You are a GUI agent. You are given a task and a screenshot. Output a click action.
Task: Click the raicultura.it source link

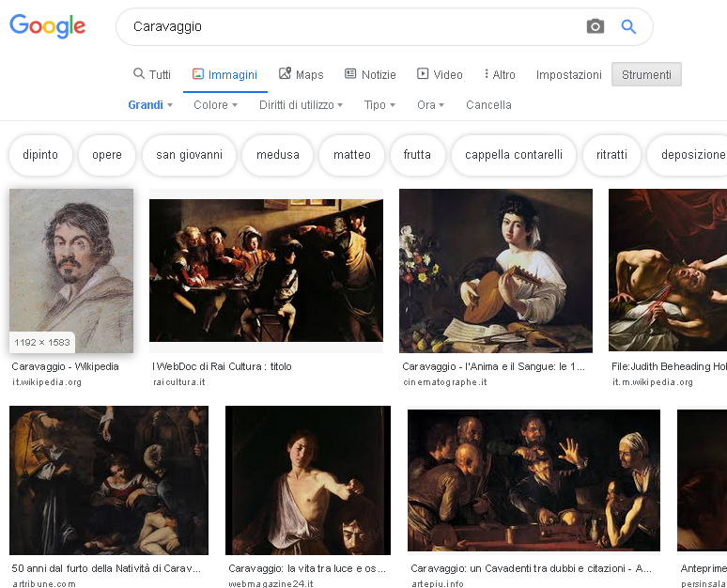click(179, 382)
